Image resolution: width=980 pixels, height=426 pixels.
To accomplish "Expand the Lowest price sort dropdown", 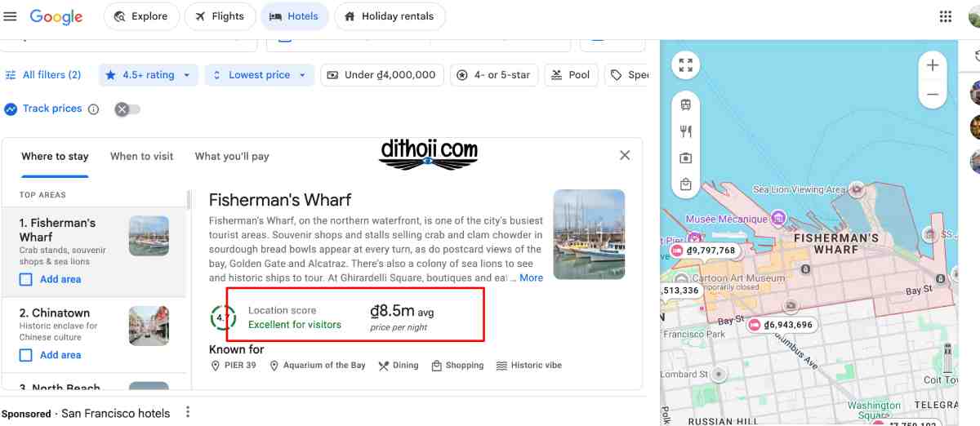I will pos(260,75).
